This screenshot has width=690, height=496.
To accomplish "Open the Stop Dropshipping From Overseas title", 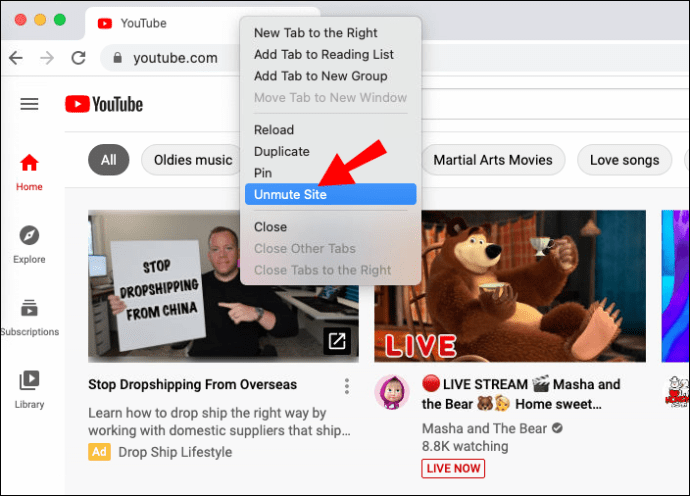I will [x=192, y=385].
